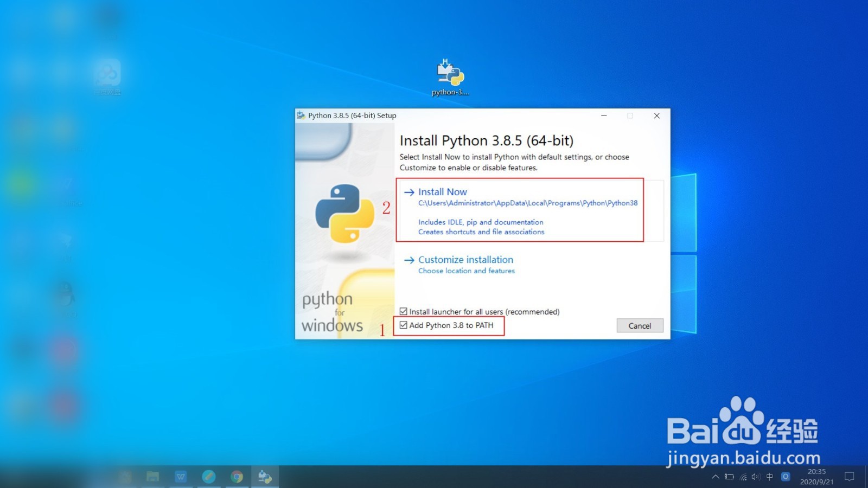Screen dimensions: 868x488
Task: Open the volume control in system tray
Action: 756,477
